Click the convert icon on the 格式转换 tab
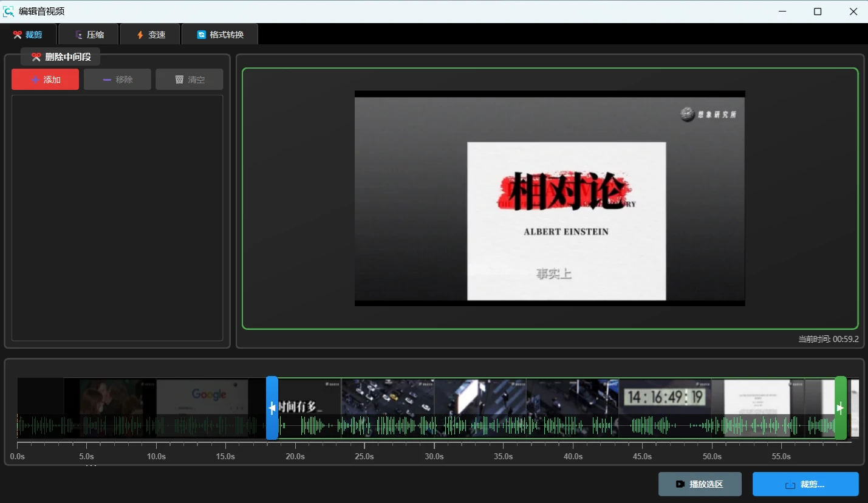This screenshot has width=868, height=503. pyautogui.click(x=202, y=35)
